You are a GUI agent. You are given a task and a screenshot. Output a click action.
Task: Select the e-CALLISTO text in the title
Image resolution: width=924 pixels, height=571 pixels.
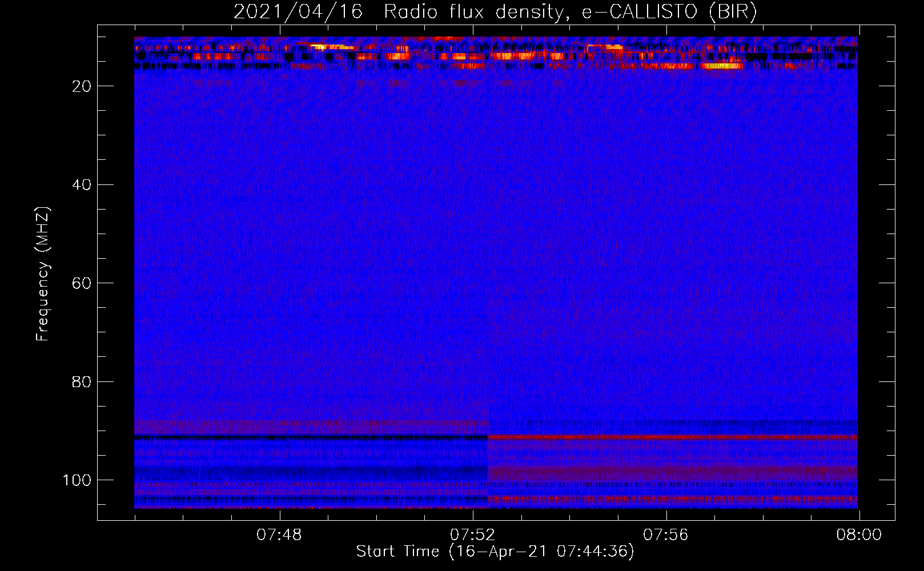coord(640,12)
